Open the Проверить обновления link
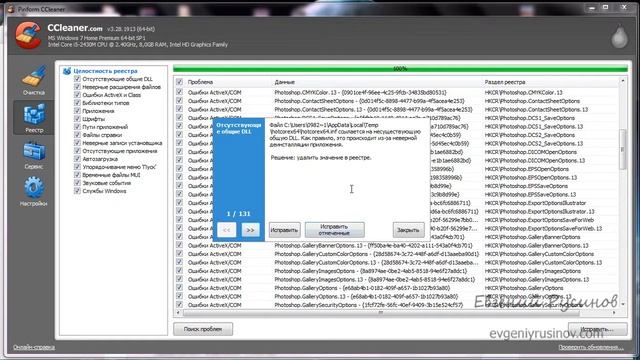 591,347
